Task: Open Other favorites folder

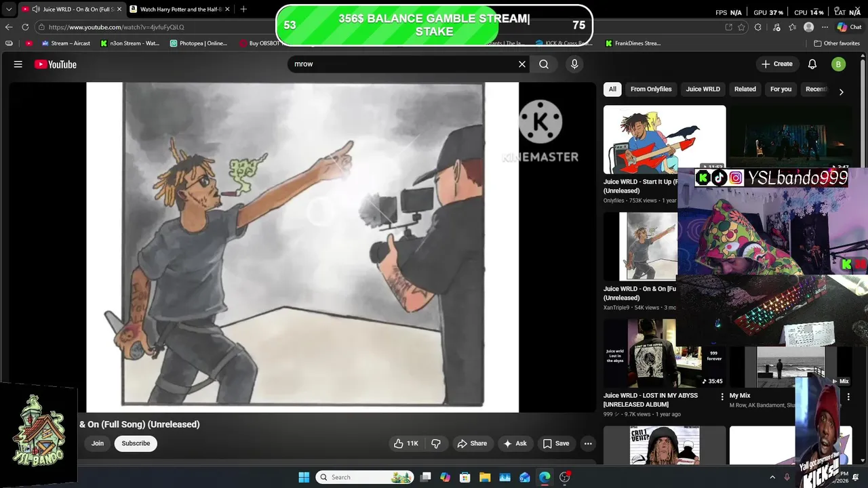Action: (x=837, y=43)
